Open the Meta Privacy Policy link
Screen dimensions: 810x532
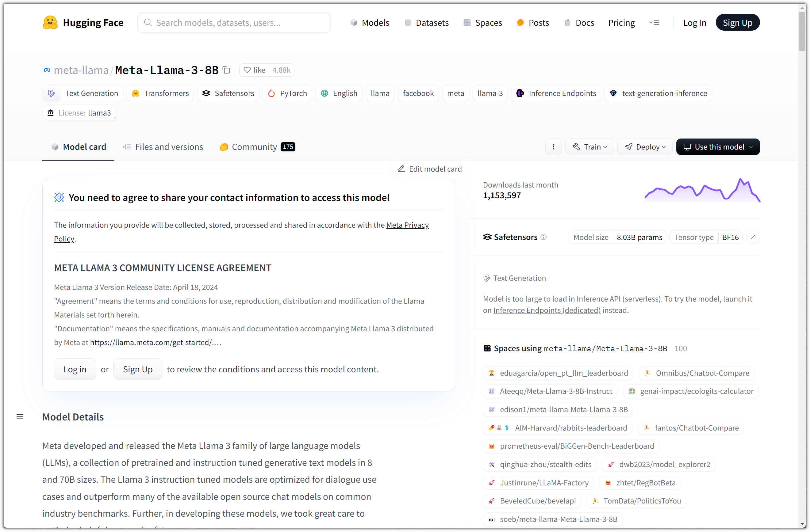pos(407,225)
